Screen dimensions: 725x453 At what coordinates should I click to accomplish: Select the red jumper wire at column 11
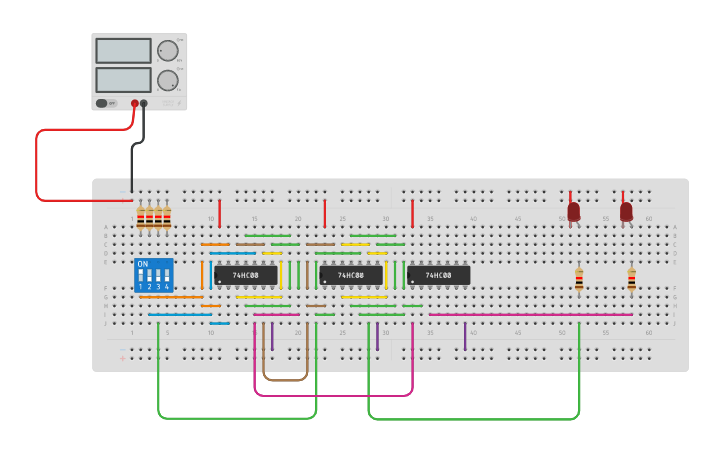(220, 214)
